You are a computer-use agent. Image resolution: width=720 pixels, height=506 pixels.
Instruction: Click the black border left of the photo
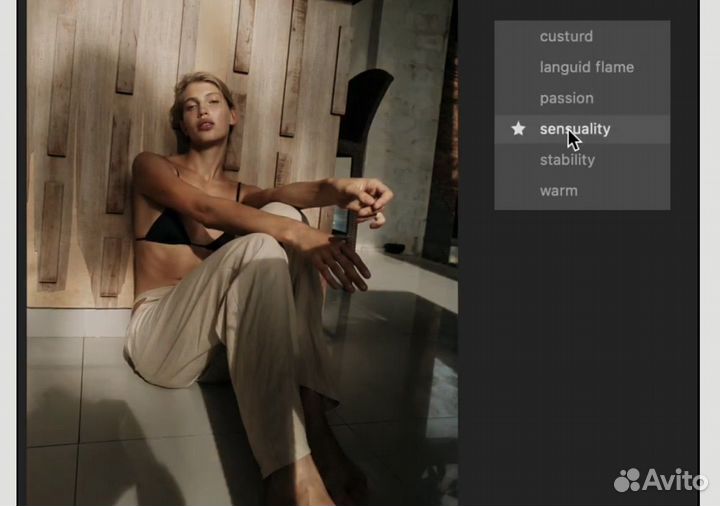21,250
